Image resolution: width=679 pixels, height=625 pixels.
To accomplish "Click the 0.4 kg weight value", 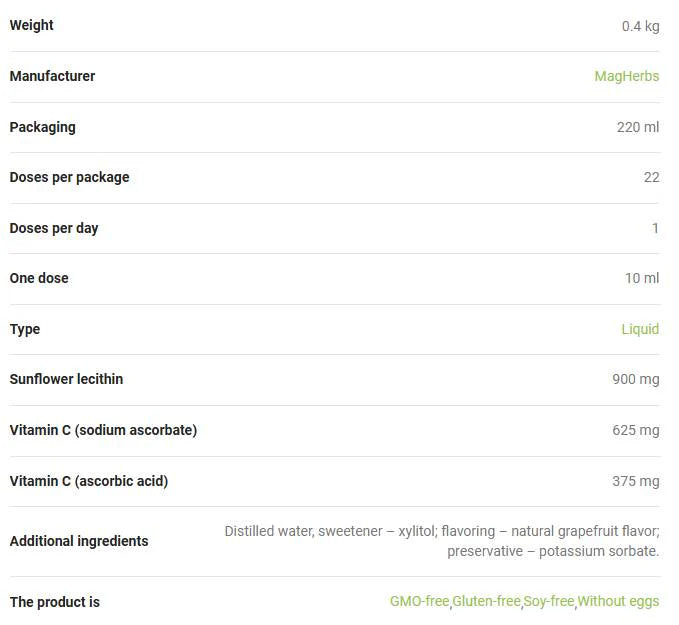I will [x=640, y=26].
